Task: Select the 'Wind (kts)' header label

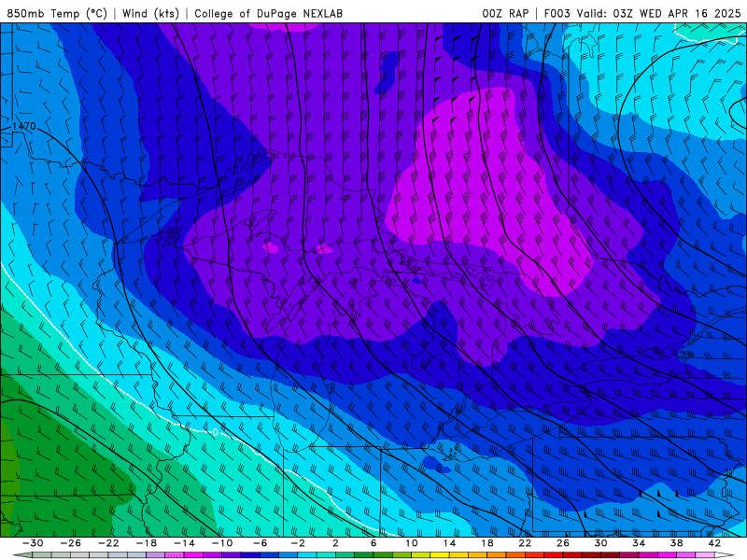Action: click(x=150, y=13)
